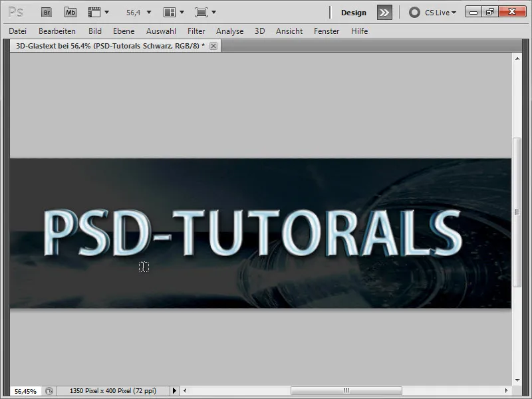Click the vertical scrollbar down arrow

517,380
